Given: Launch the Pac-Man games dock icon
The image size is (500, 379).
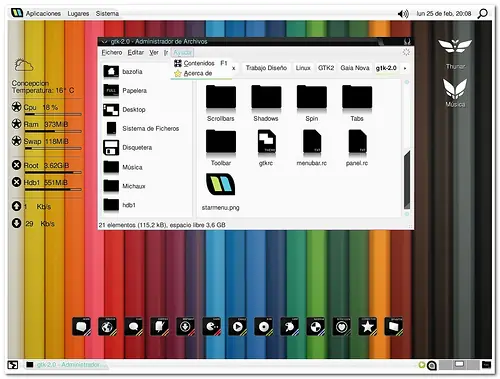Looking at the screenshot, I should (212, 327).
